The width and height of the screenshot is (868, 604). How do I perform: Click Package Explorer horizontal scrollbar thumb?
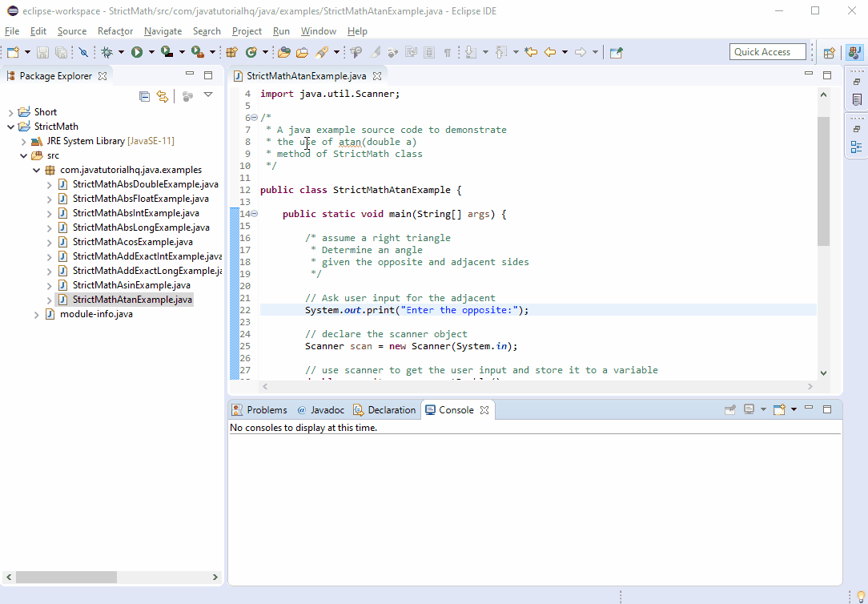(x=66, y=577)
